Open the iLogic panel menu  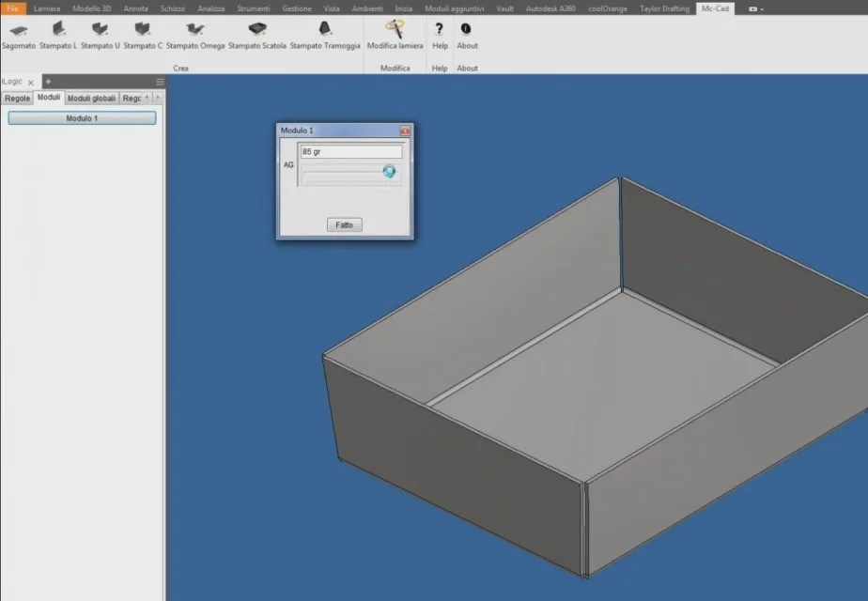tap(160, 82)
